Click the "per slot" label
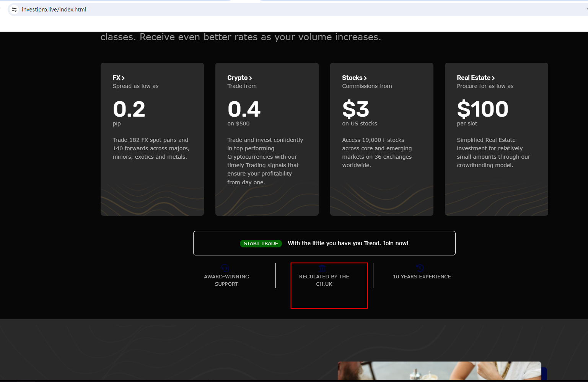 (467, 124)
